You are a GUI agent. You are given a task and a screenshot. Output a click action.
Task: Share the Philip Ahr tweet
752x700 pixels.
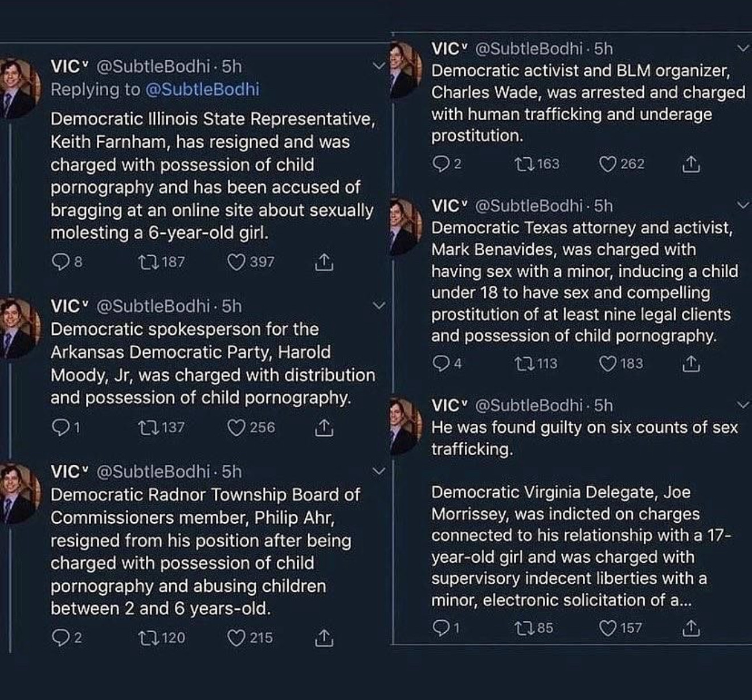pyautogui.click(x=324, y=638)
